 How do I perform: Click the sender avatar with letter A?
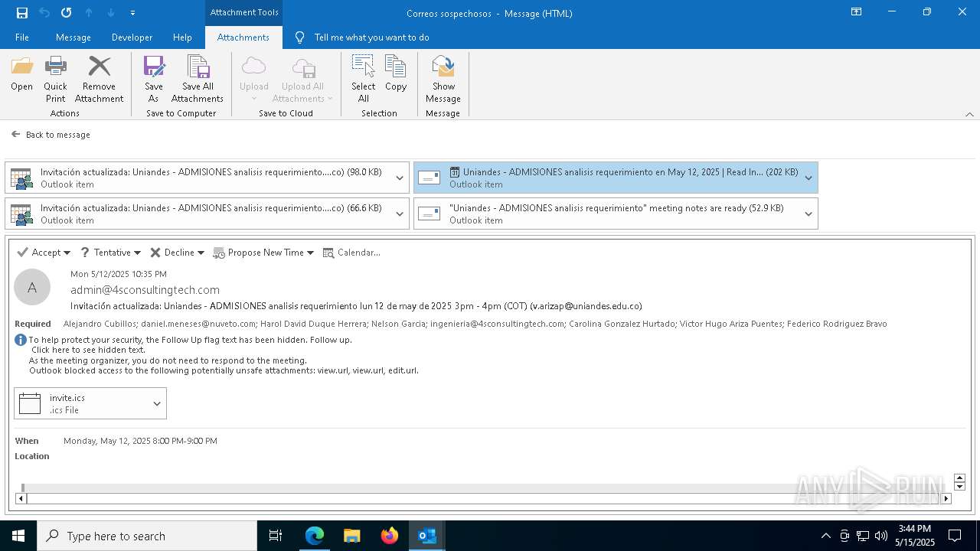pos(32,288)
